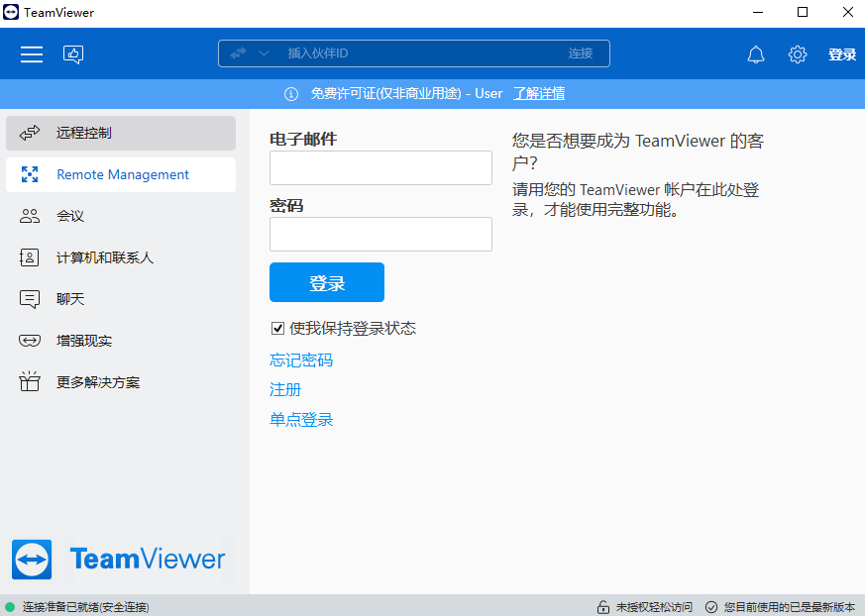Click 了解详情 in the license banner
This screenshot has height=616, width=865.
coord(539,93)
